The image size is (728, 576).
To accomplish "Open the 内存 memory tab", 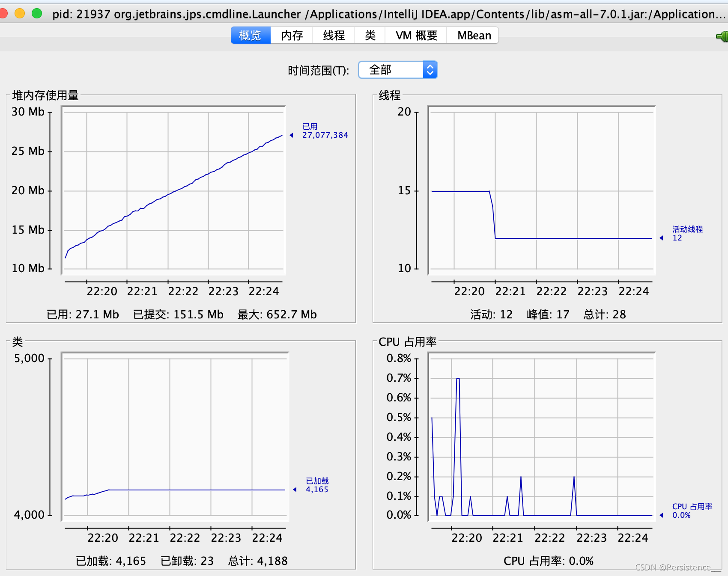I will point(292,35).
